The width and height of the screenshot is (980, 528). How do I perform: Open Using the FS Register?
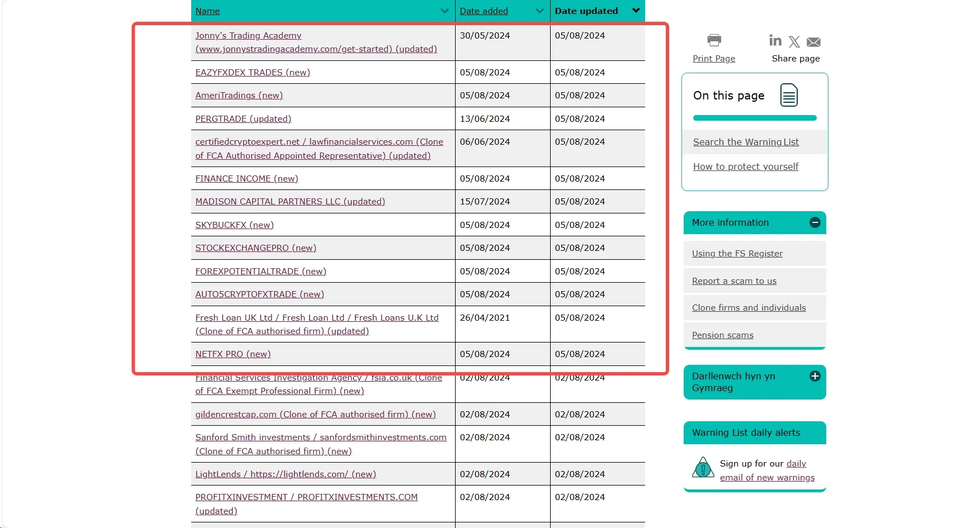coord(737,254)
